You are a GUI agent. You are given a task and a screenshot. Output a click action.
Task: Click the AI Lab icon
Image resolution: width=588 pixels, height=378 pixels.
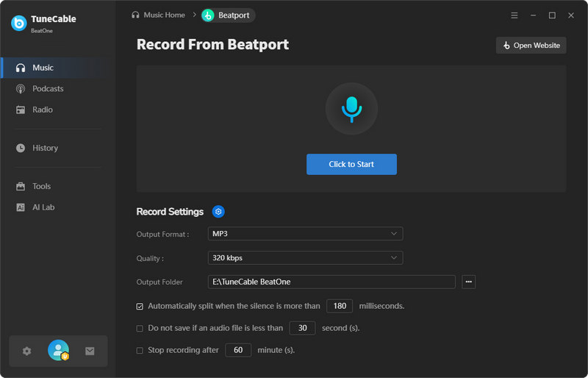point(21,207)
